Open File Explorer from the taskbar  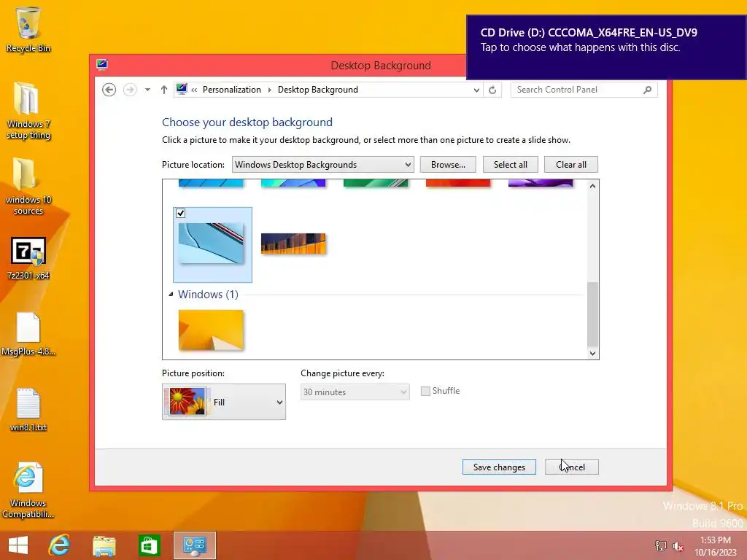click(104, 545)
